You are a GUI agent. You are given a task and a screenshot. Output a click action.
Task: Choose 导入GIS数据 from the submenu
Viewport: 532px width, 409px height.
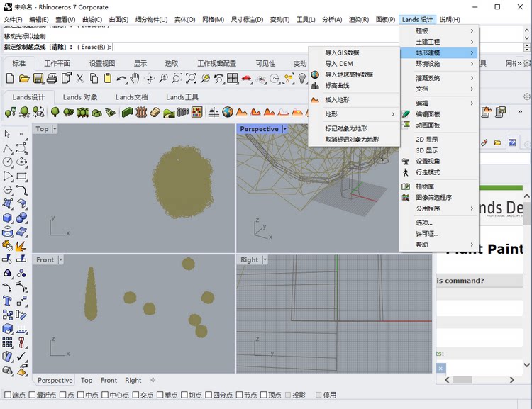coord(354,52)
